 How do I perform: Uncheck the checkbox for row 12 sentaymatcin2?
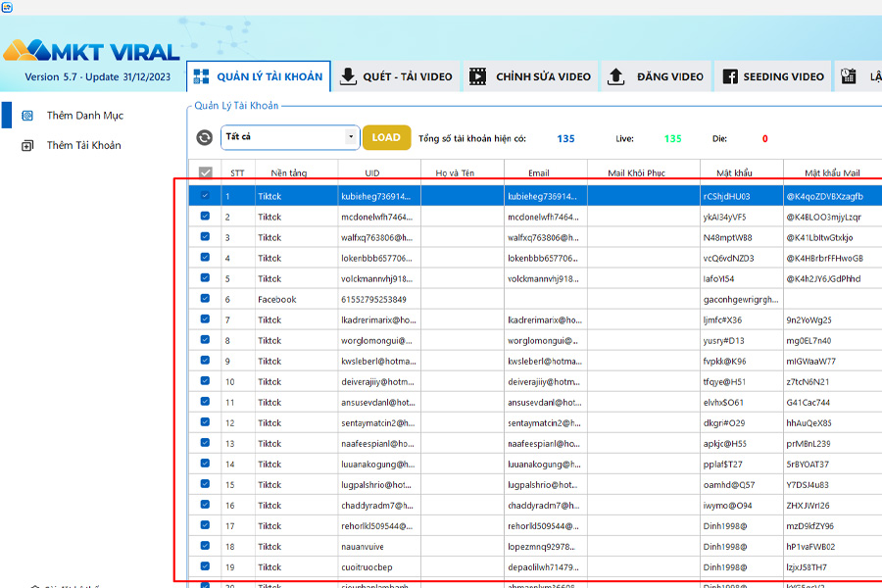coord(205,422)
